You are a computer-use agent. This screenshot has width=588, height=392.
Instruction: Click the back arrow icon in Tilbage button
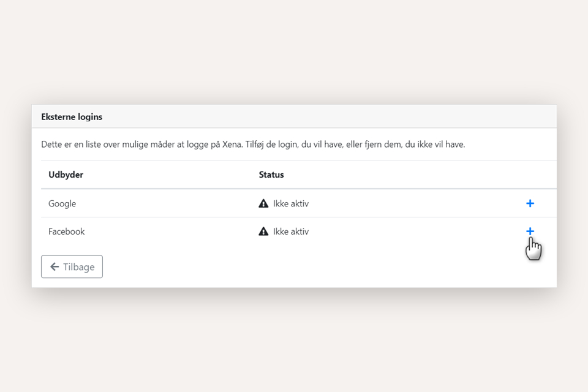coord(54,266)
